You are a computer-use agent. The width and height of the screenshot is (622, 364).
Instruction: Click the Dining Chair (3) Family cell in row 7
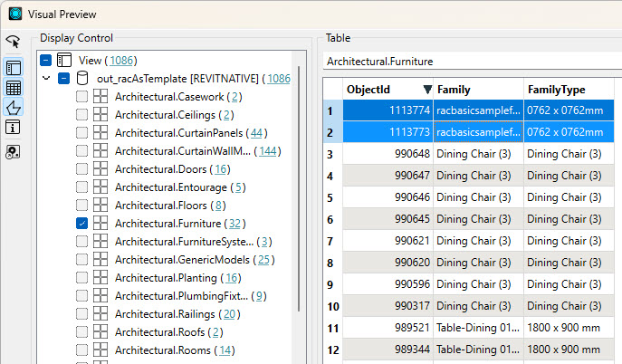(x=478, y=241)
